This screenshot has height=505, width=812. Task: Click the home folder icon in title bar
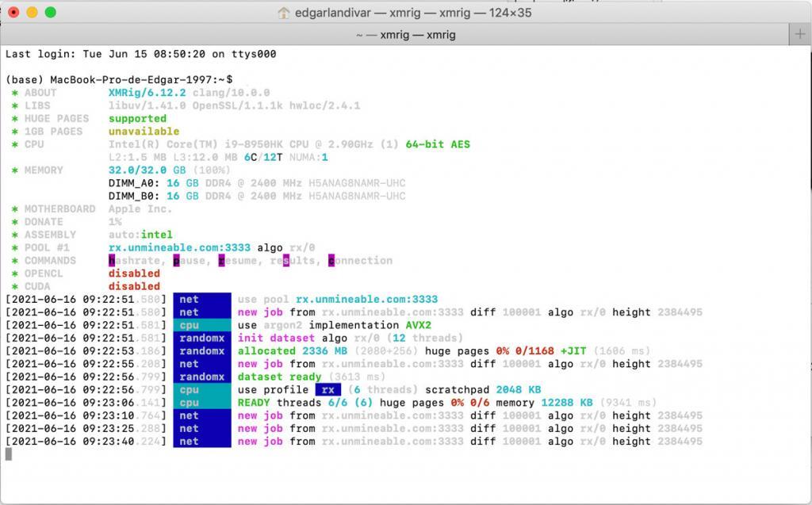tap(283, 13)
